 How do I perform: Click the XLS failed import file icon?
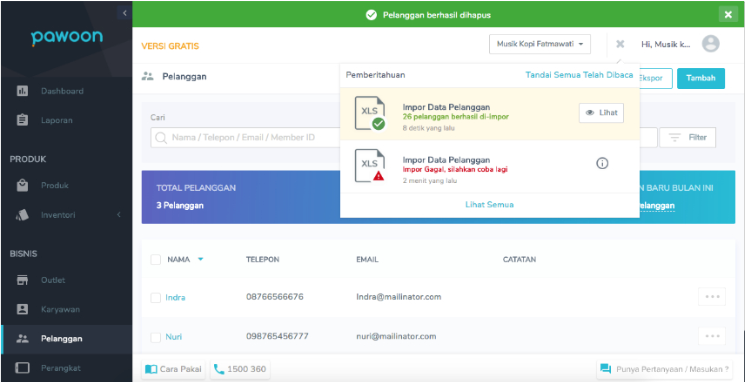pyautogui.click(x=371, y=165)
